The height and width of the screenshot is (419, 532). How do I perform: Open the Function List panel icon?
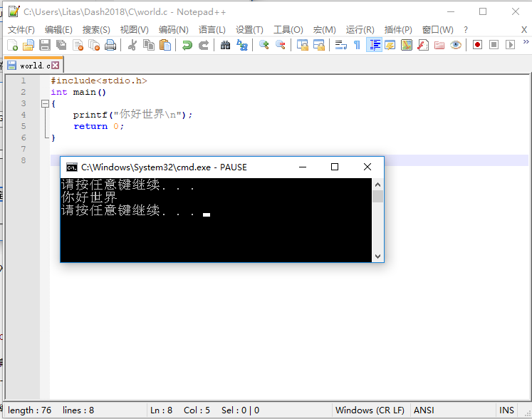[x=423, y=45]
